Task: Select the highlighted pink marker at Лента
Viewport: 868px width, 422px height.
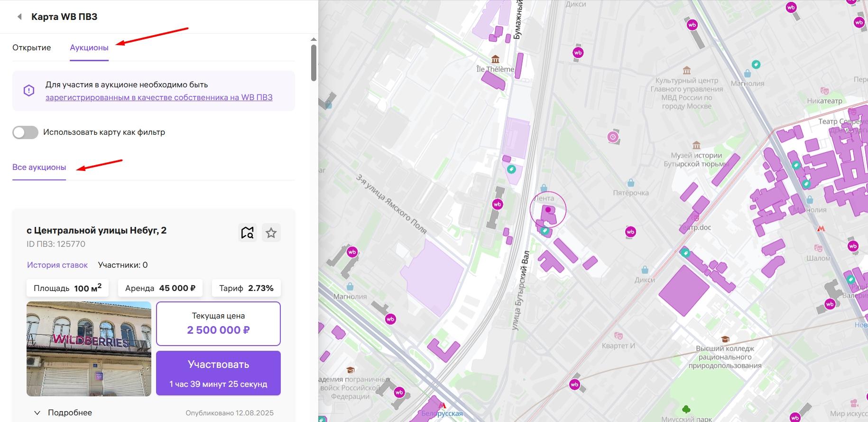Action: [548, 209]
